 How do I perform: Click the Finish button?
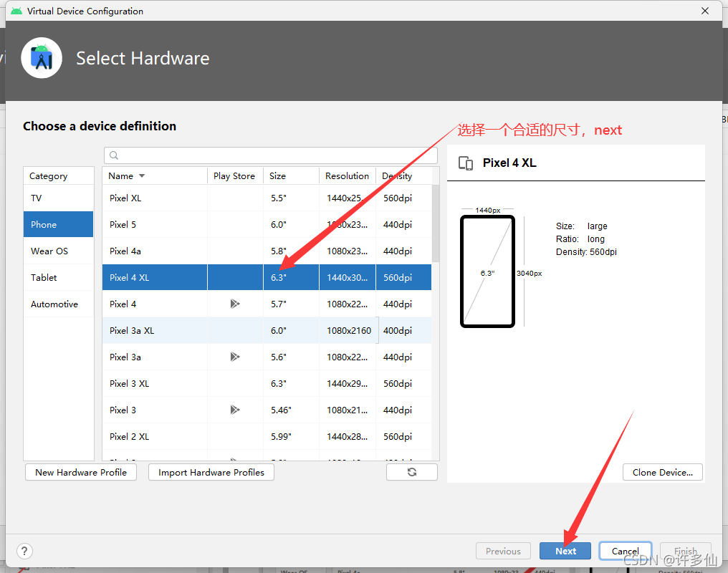tap(685, 551)
